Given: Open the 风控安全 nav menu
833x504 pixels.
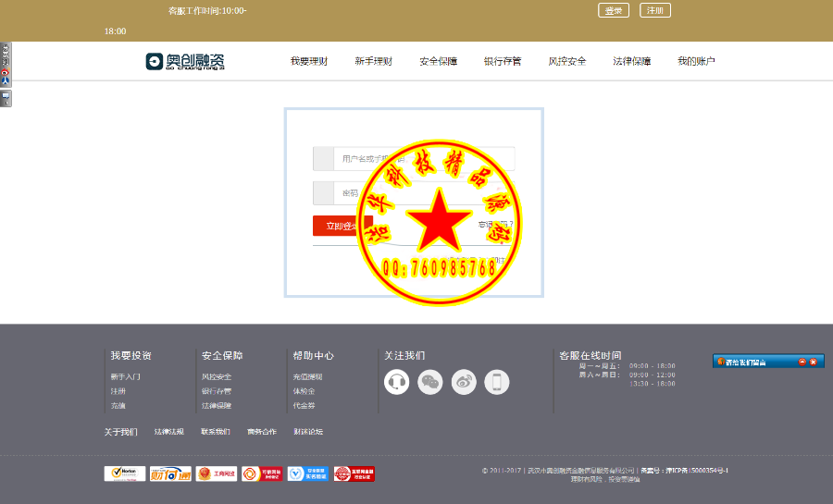Looking at the screenshot, I should tap(567, 62).
